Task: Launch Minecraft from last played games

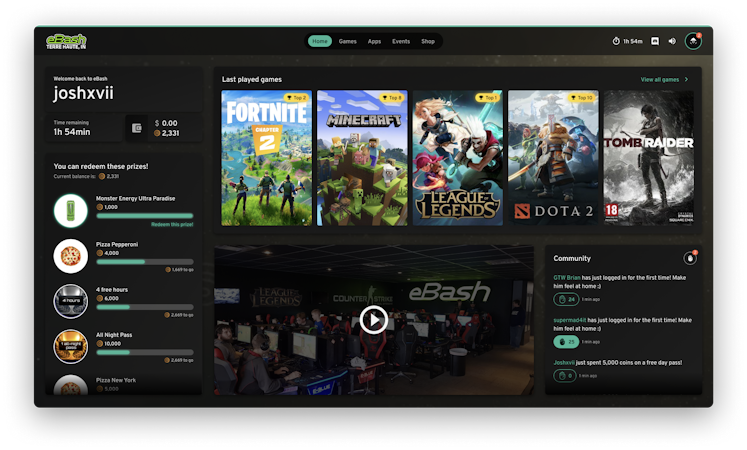Action: 362,158
